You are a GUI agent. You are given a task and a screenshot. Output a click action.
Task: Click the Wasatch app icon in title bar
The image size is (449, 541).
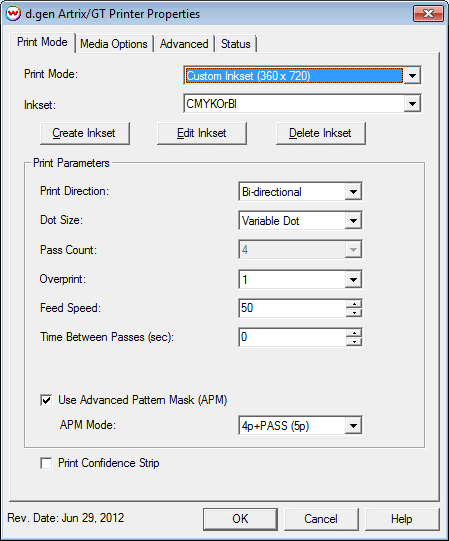click(13, 14)
